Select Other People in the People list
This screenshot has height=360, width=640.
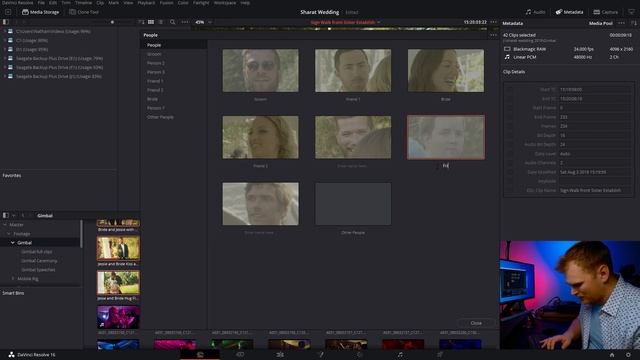160,117
